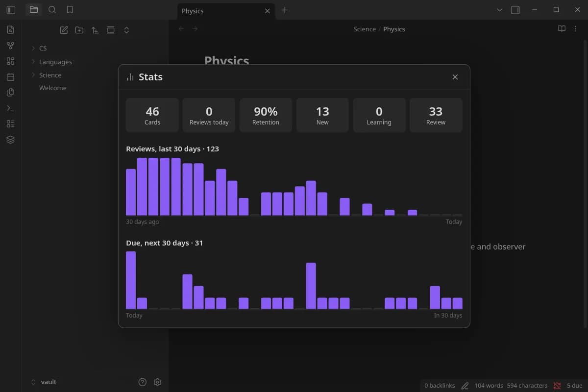Collapse or expand all folders chevrons
Viewport: 588px width, 392px height.
[126, 30]
